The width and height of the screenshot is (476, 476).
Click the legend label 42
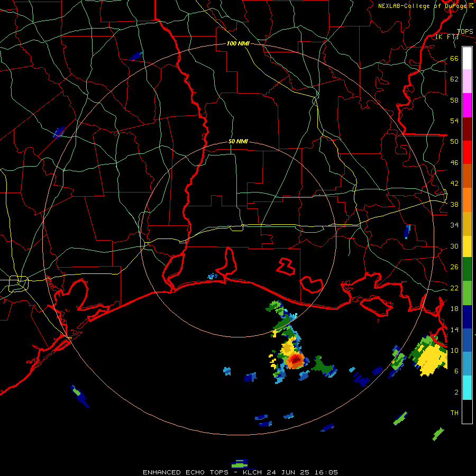point(454,184)
